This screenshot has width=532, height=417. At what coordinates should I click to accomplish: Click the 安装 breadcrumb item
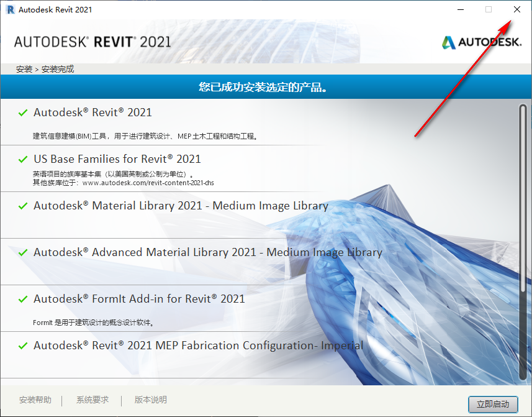[x=24, y=69]
